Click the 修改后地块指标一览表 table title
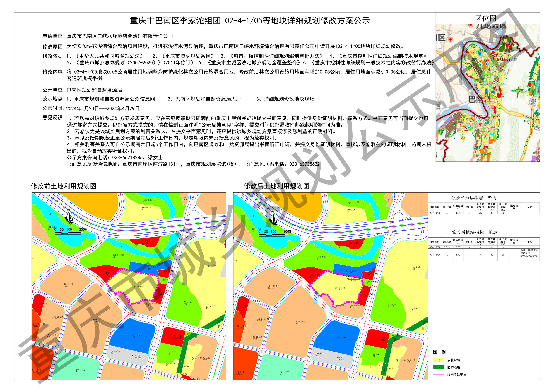 [x=475, y=232]
